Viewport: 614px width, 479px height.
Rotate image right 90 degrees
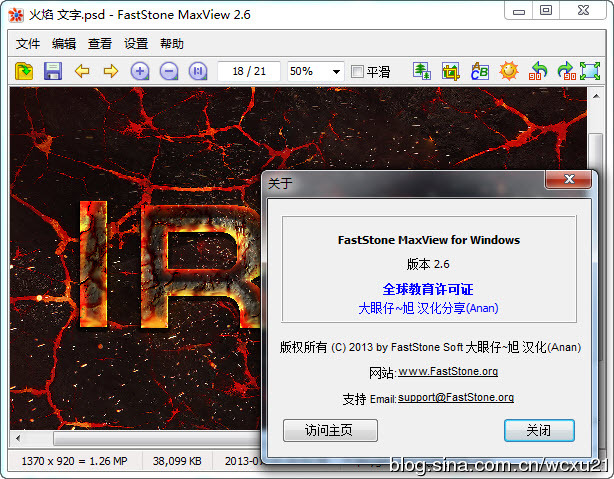pyautogui.click(x=566, y=71)
